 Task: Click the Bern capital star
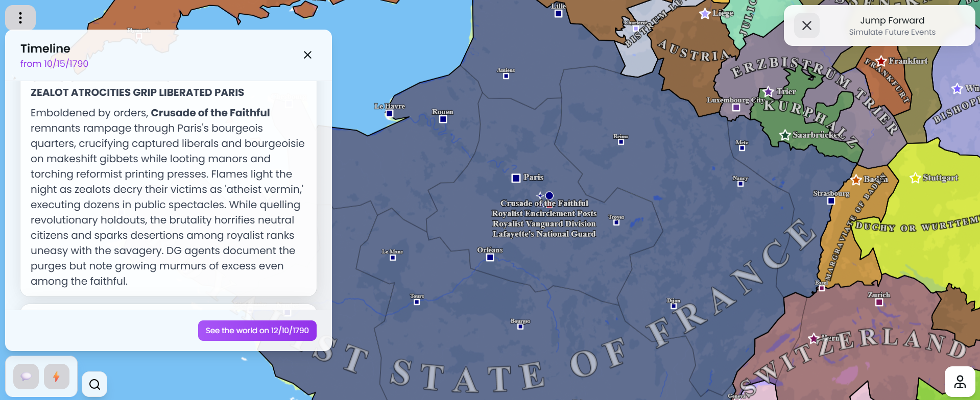(x=814, y=338)
